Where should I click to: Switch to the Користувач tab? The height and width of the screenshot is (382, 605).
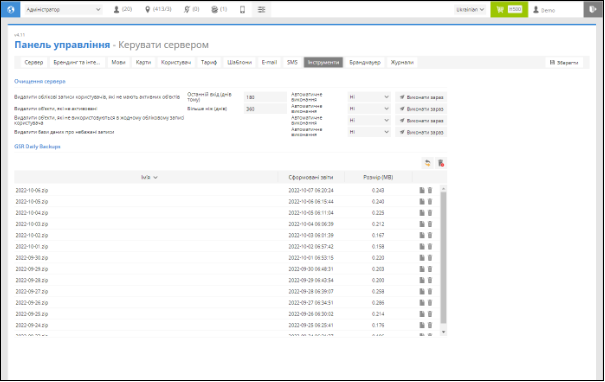[176, 62]
